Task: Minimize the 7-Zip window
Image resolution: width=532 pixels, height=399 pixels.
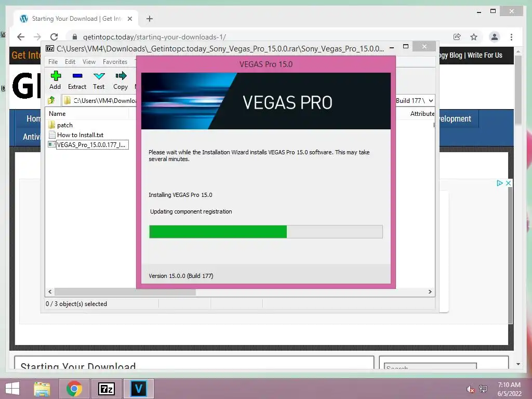Action: click(392, 47)
